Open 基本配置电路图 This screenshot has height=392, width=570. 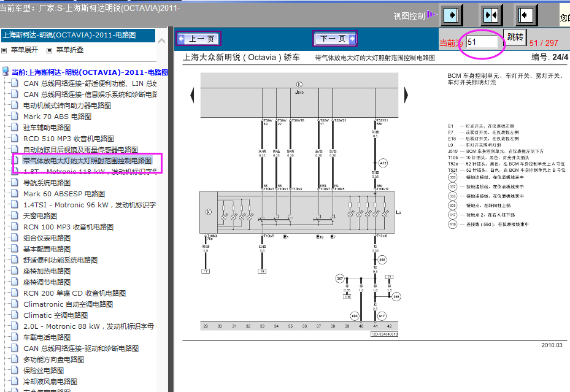pos(47,249)
